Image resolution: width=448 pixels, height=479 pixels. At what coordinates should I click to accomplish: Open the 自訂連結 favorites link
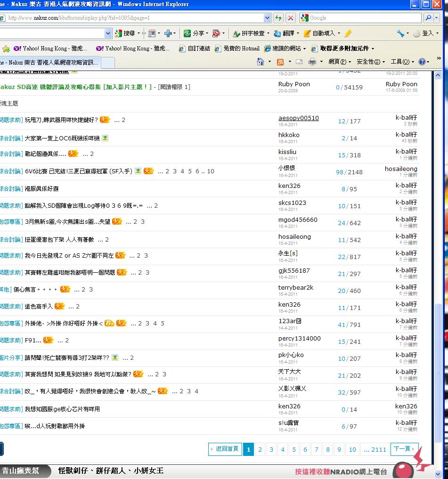(195, 49)
